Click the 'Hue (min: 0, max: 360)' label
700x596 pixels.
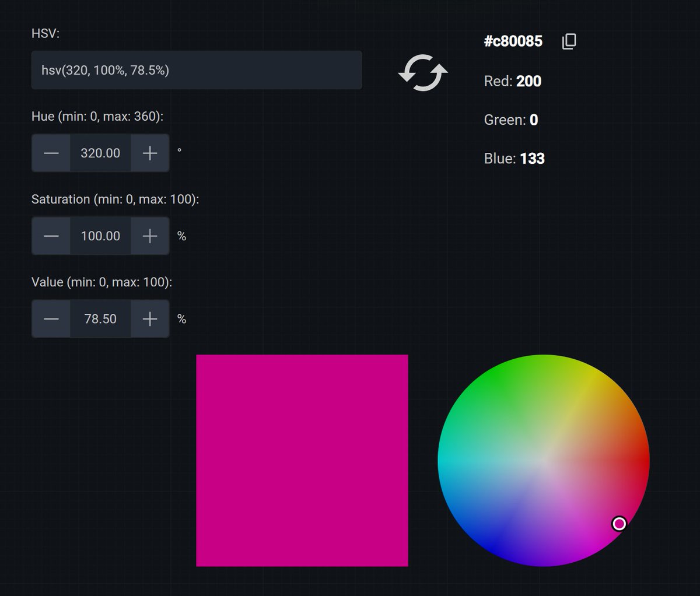tap(97, 116)
